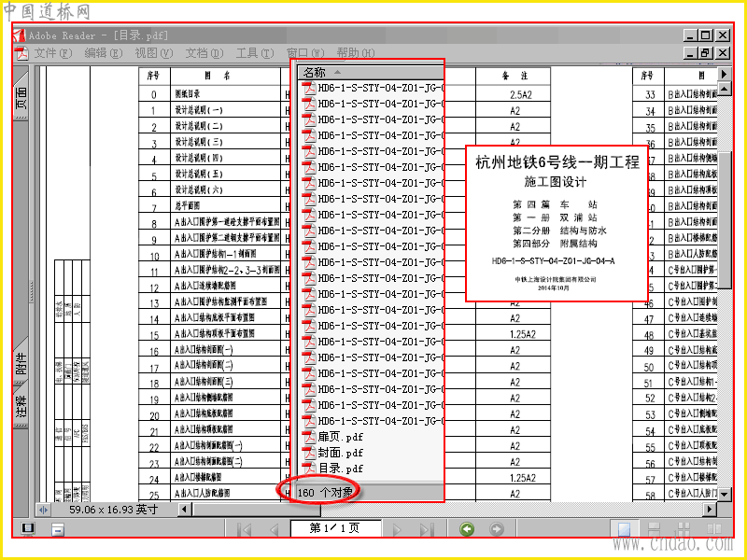747x560 pixels.
Task: Click the cover page thumbnail preview
Action: 557,223
